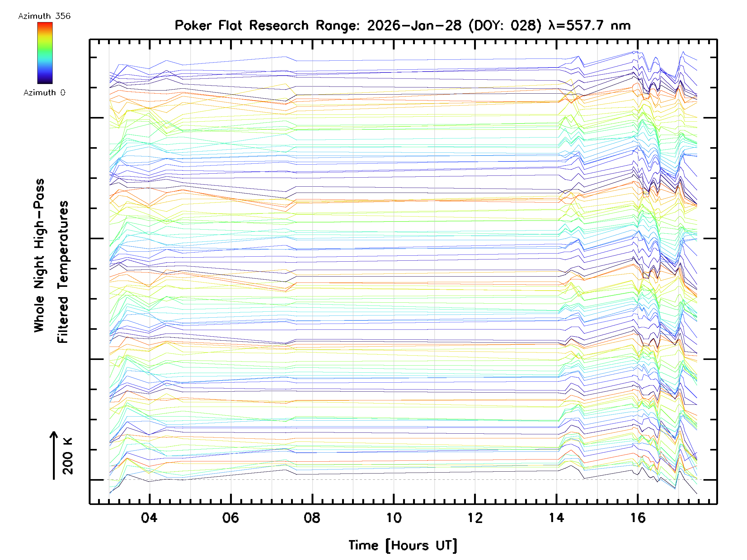Click the 14 hour tick label

pos(557,518)
